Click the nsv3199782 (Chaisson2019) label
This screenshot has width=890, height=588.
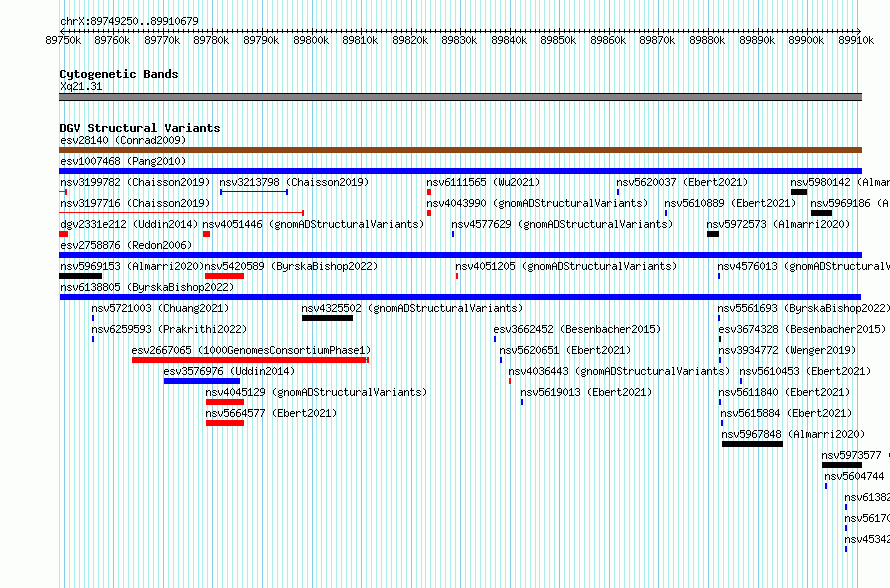click(x=135, y=182)
